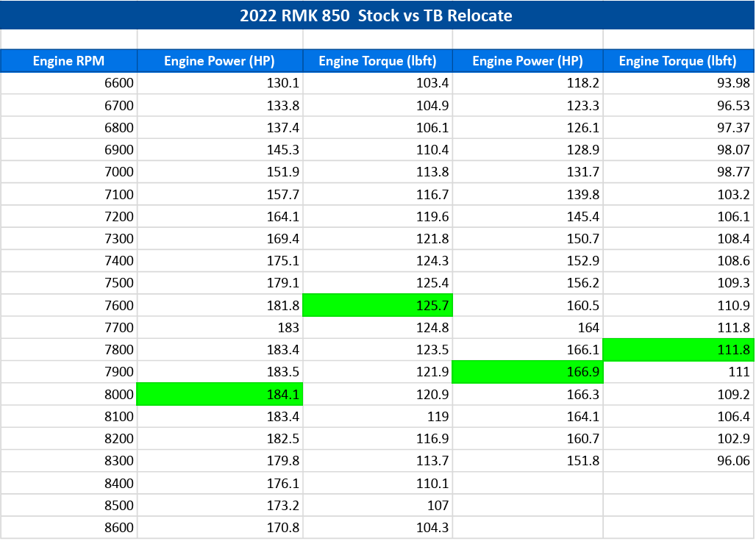Select the cell with value 156.2
Screen dimensions: 756x541
click(527, 283)
